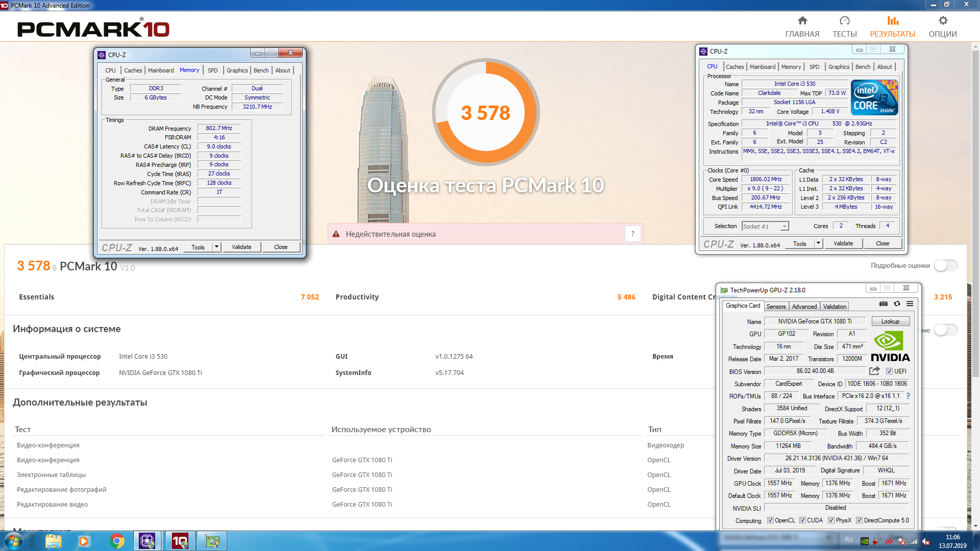Image resolution: width=980 pixels, height=551 pixels.
Task: Open the GPU-Z hamburger menu
Action: pos(910,304)
